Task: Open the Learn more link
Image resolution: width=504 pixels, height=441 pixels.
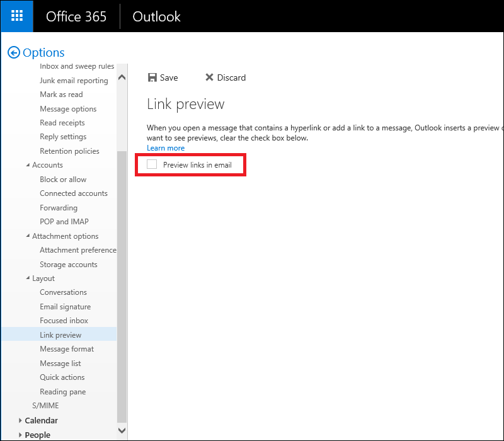Action: click(166, 148)
